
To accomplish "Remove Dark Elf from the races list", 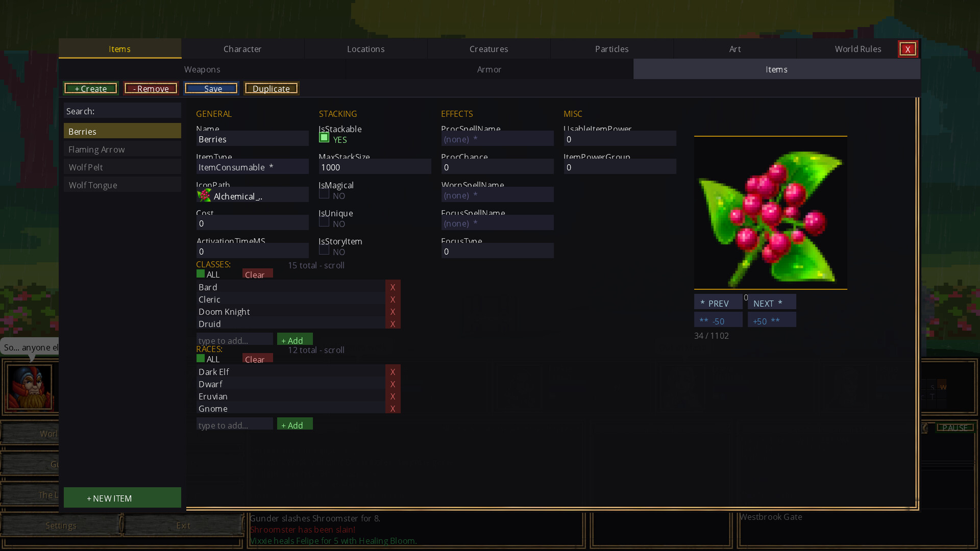I will [x=393, y=371].
